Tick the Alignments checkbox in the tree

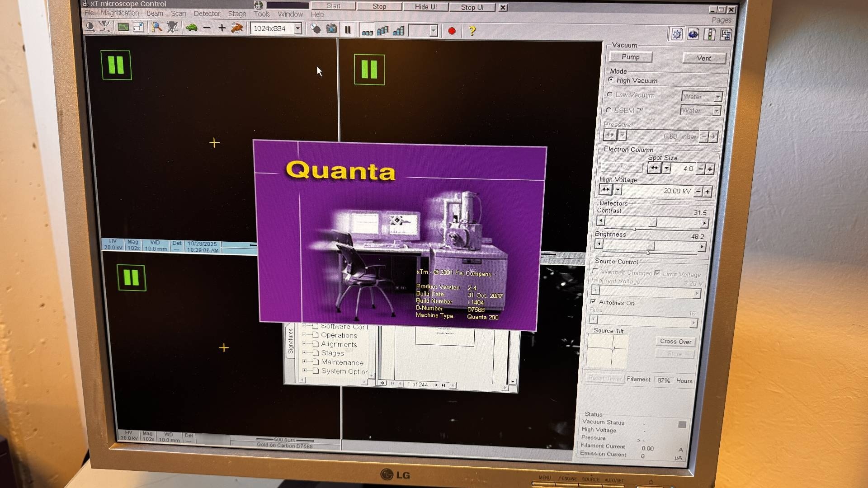click(316, 344)
